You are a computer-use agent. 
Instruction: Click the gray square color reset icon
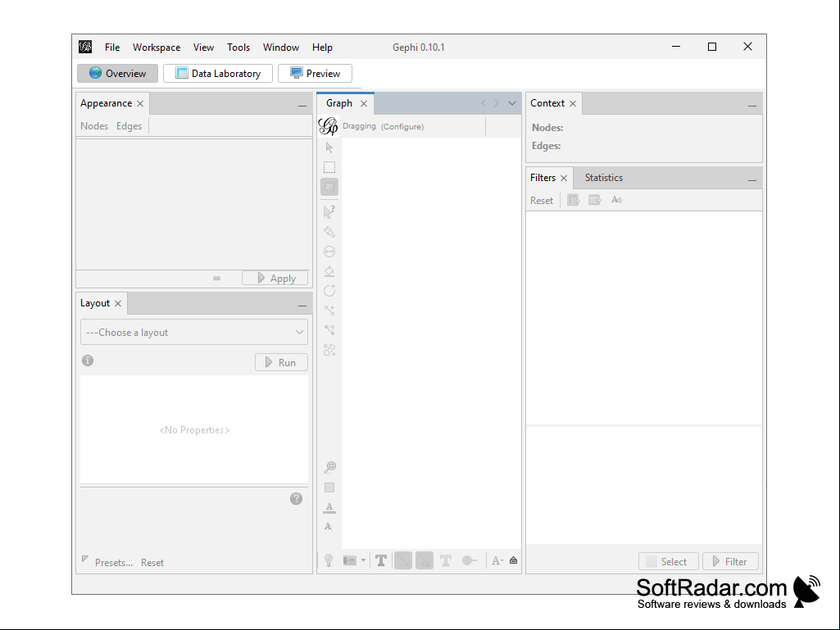click(x=329, y=487)
